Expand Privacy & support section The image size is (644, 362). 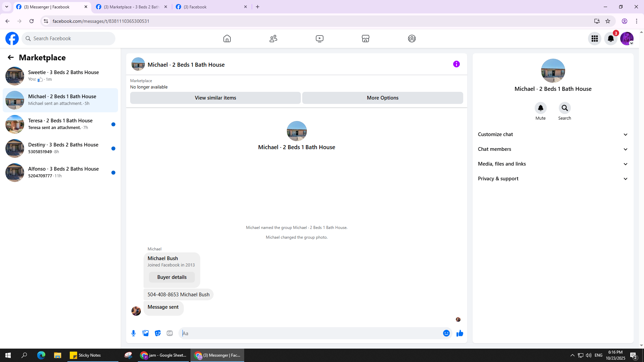[x=553, y=179]
